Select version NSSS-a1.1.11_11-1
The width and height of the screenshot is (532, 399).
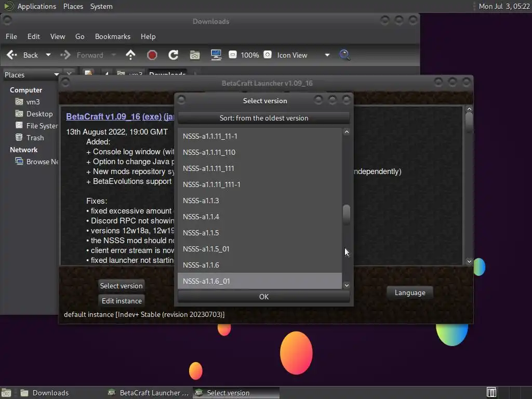(x=260, y=136)
